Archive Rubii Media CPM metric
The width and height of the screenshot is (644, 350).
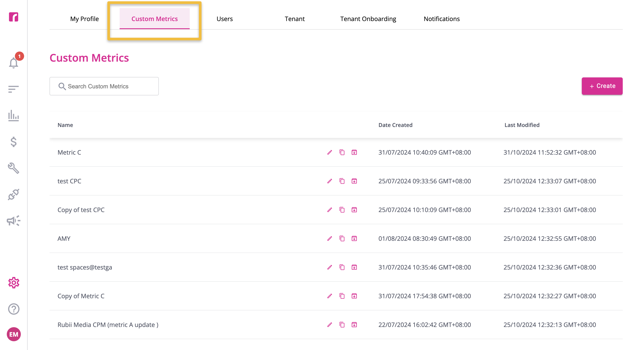coord(354,325)
